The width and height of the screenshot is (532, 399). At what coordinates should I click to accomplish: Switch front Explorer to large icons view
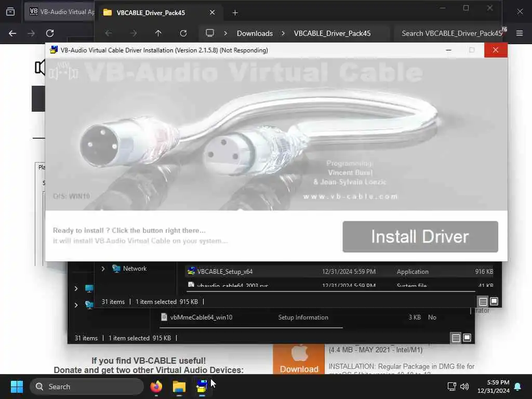(x=495, y=301)
